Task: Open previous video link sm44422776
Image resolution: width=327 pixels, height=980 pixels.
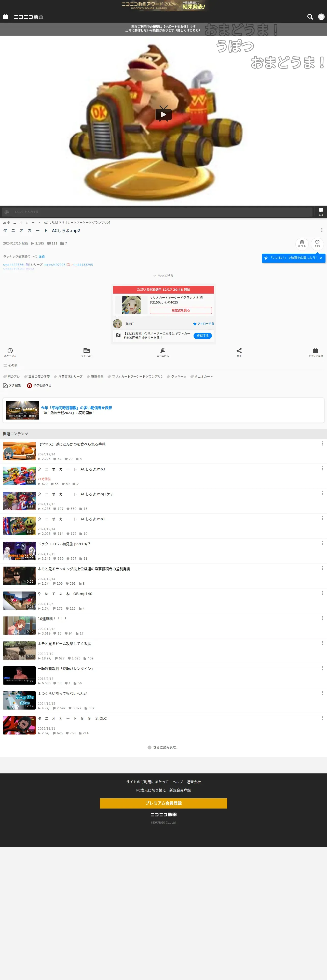Action: pyautogui.click(x=13, y=265)
